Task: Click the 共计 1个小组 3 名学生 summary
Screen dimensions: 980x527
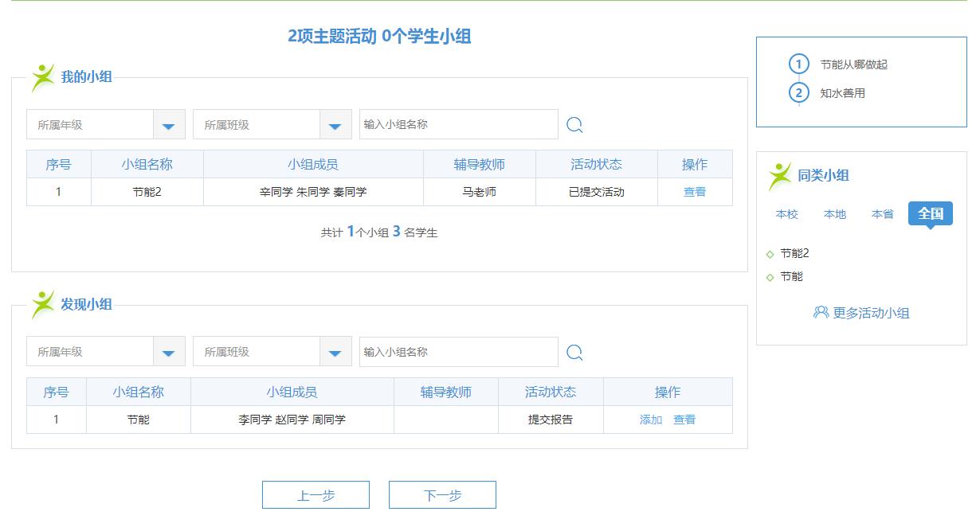Action: click(379, 232)
